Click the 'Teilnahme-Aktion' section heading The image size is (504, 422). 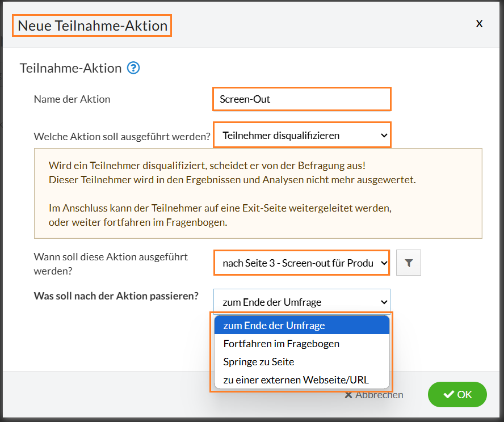(x=71, y=69)
